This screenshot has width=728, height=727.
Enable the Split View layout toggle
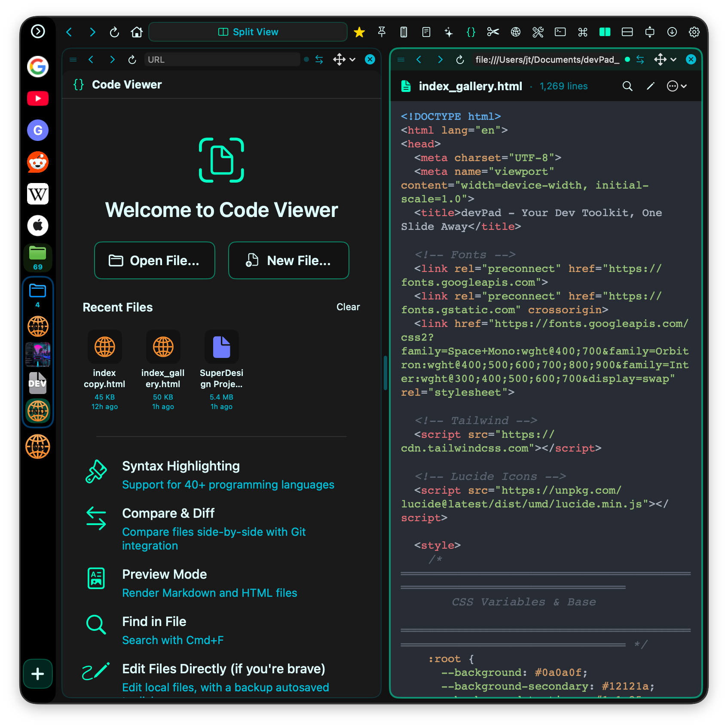click(x=605, y=32)
